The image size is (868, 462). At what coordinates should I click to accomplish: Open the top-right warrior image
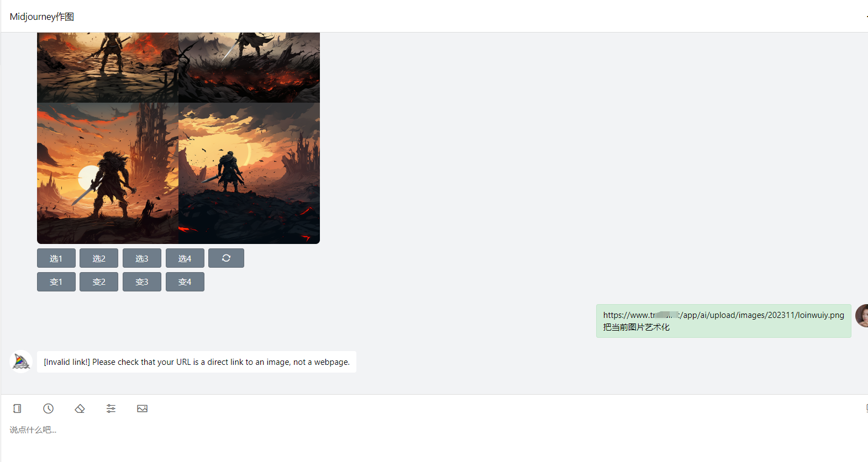click(x=249, y=67)
